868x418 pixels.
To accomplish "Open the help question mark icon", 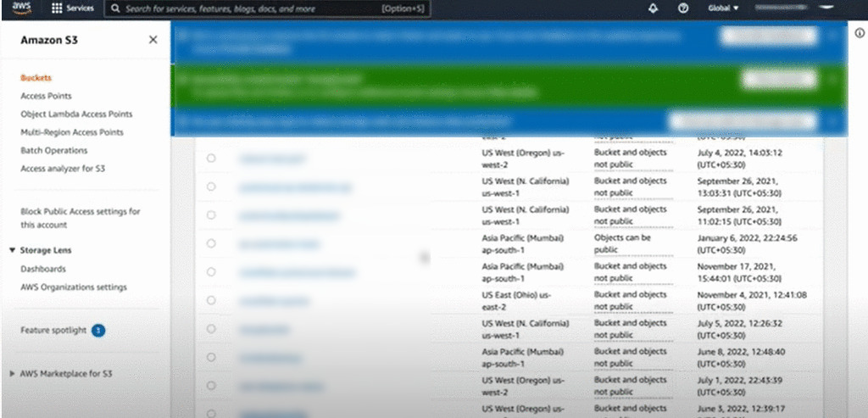I will pos(683,8).
